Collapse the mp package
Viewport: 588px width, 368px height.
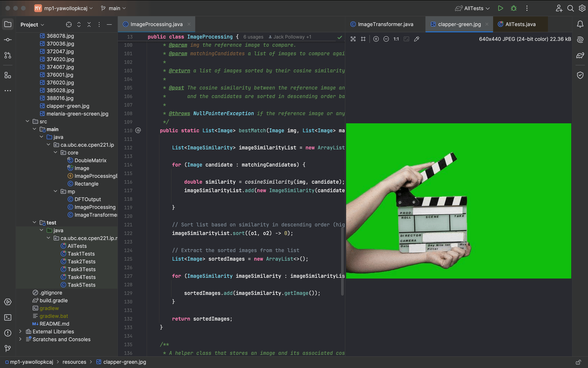point(55,191)
